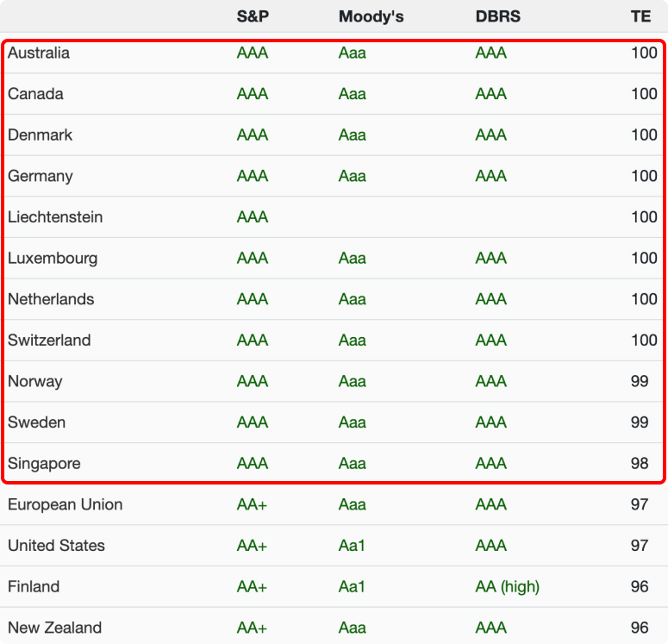Viewport: 668px width, 644px height.
Task: Select the Netherlands entry
Action: [51, 300]
